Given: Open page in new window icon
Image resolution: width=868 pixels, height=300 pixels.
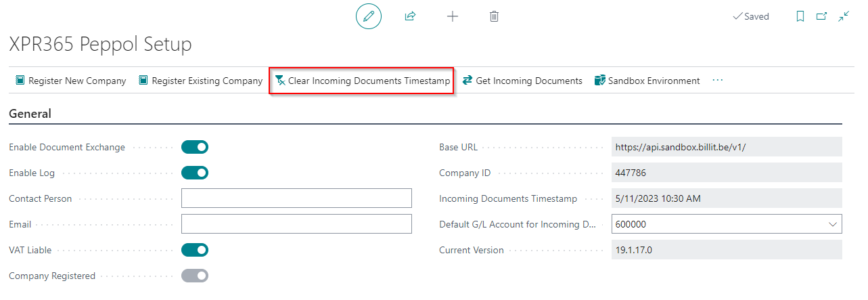Looking at the screenshot, I should [822, 16].
